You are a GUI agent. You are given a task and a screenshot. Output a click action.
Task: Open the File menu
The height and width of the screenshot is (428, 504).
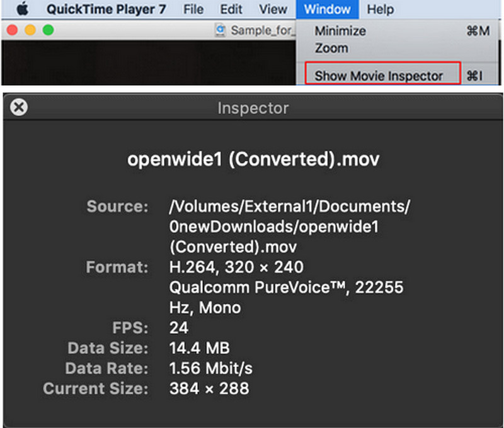pos(193,9)
